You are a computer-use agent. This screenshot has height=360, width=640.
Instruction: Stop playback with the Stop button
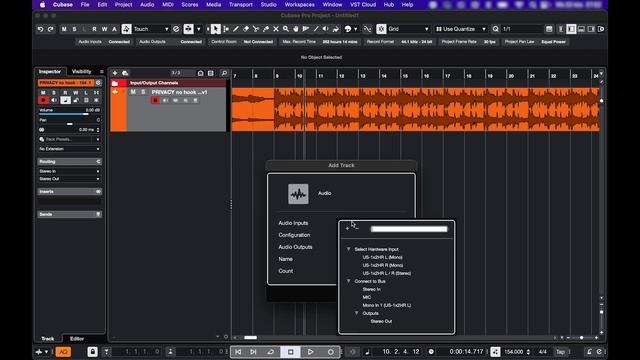click(291, 352)
